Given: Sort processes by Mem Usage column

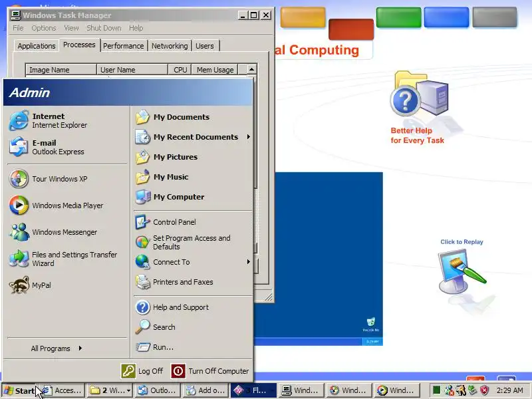Looking at the screenshot, I should coord(215,70).
